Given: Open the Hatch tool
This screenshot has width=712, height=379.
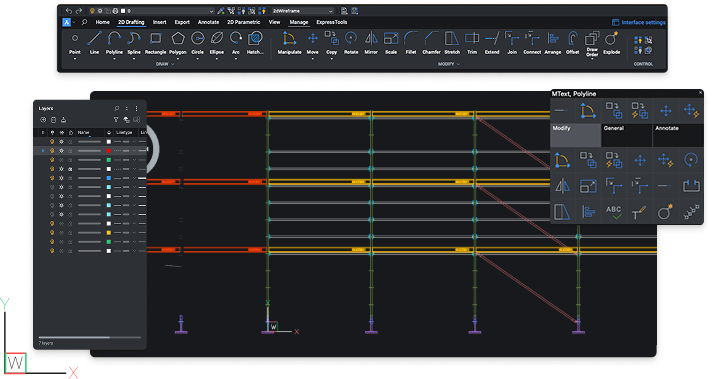Looking at the screenshot, I should click(255, 43).
